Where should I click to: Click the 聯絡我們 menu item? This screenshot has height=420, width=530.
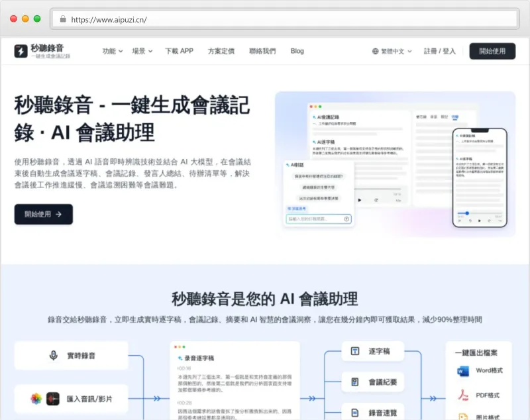262,50
